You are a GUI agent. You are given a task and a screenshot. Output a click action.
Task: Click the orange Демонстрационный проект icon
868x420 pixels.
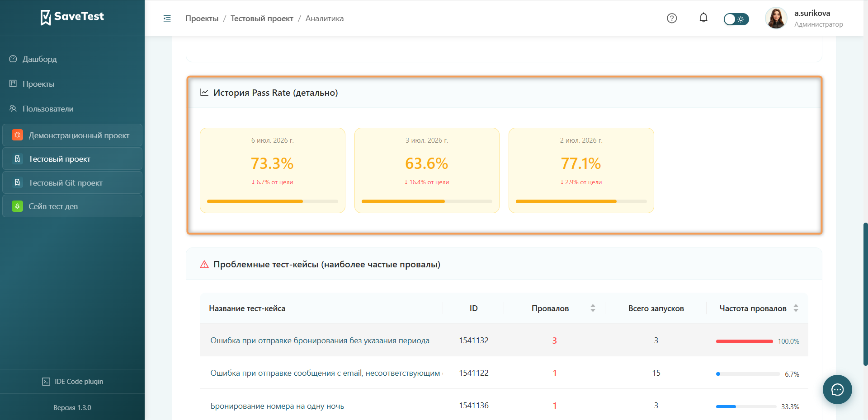[17, 135]
